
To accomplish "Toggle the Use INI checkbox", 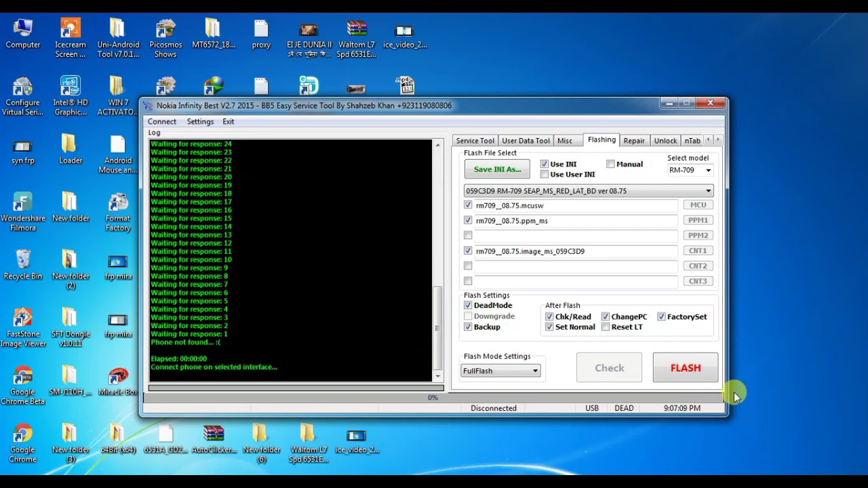I will [544, 164].
